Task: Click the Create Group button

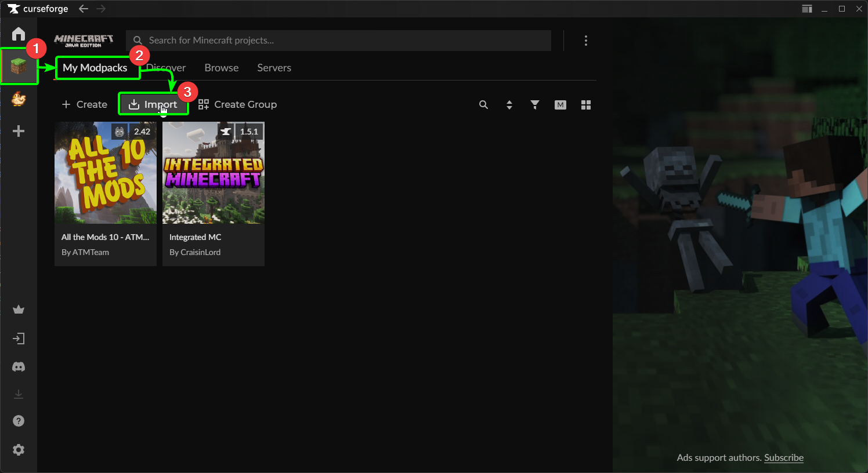Action: 237,104
